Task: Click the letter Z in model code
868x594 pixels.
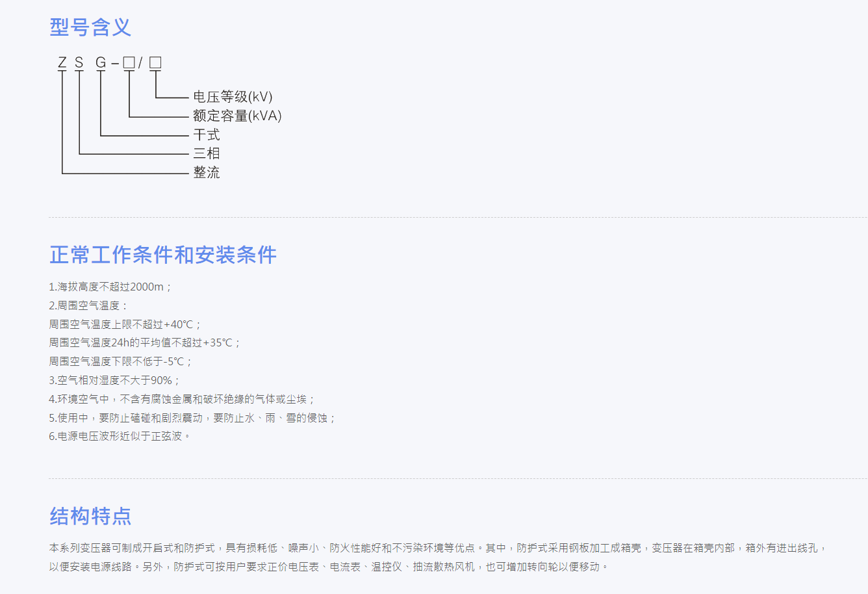Action: [x=62, y=62]
